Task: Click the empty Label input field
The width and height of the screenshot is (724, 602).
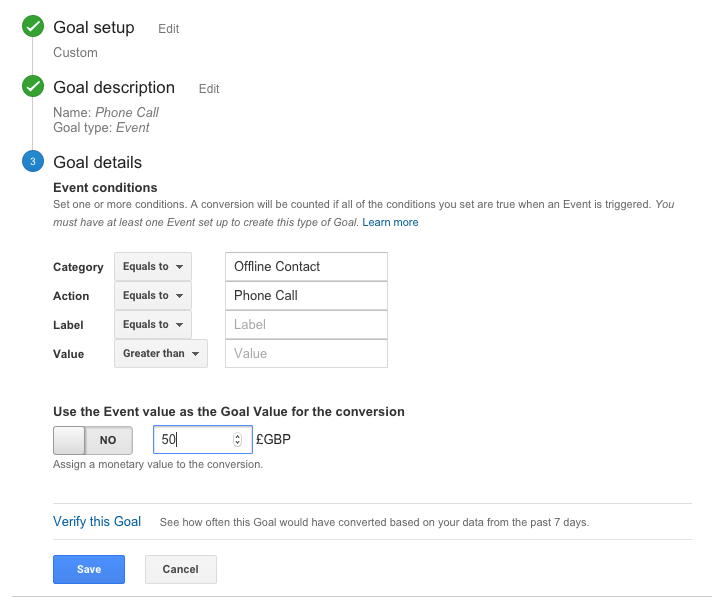Action: (x=307, y=325)
